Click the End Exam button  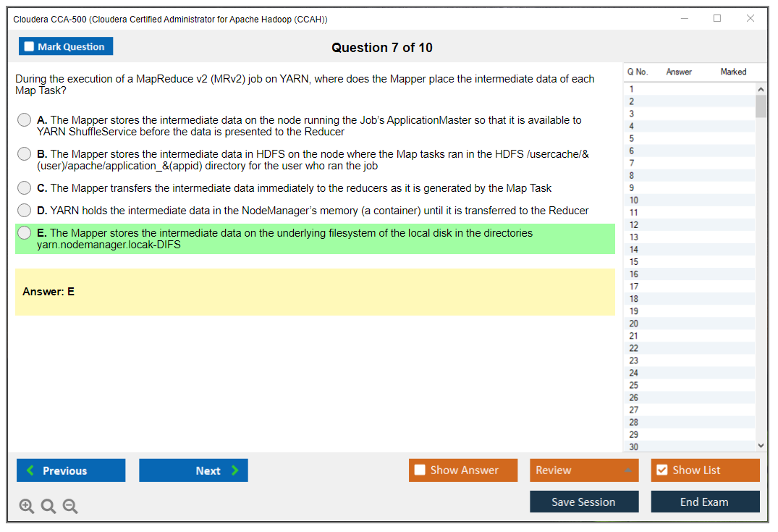[x=705, y=502]
